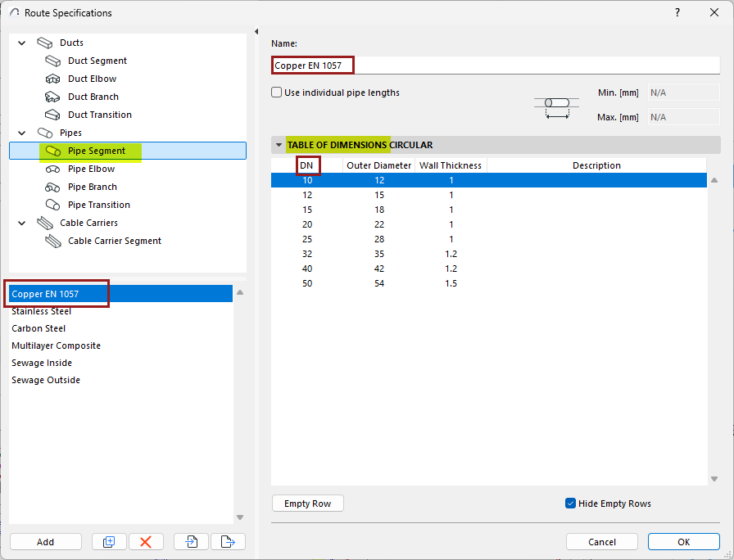Image resolution: width=734 pixels, height=560 pixels.
Task: Click the Pipes category icon
Action: click(x=45, y=133)
